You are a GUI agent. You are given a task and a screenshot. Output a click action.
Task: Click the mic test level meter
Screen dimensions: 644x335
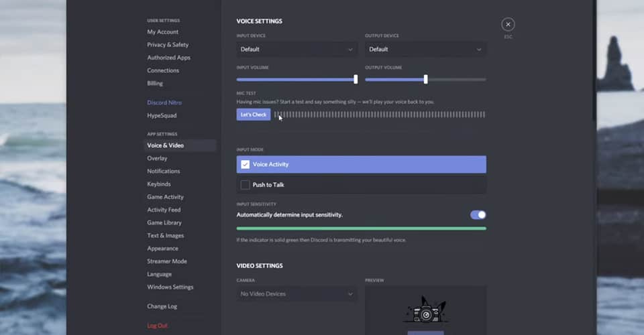point(380,115)
